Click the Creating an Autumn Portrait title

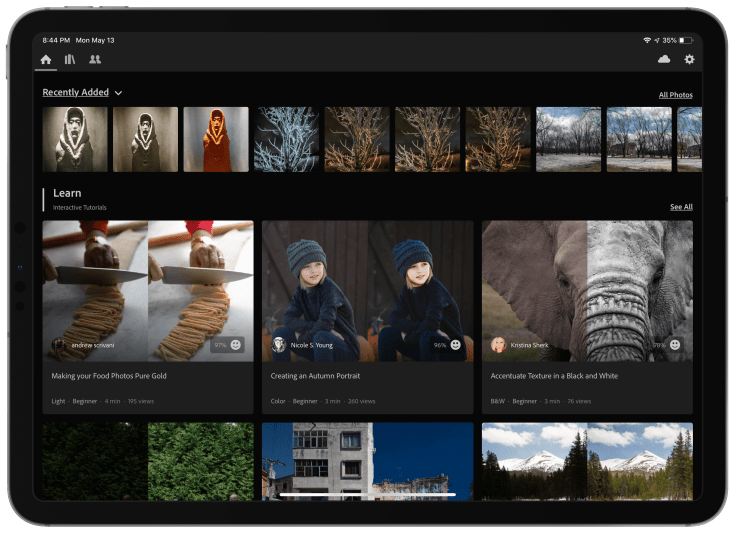pos(315,376)
